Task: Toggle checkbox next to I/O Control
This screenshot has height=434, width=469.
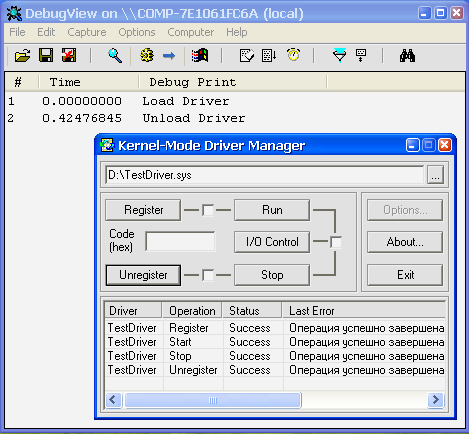Action: point(336,242)
